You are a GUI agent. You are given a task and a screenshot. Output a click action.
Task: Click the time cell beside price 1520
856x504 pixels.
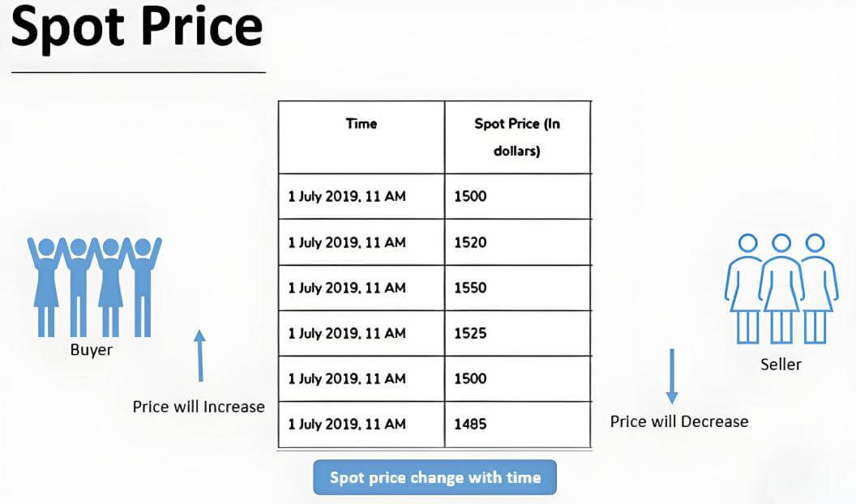362,242
